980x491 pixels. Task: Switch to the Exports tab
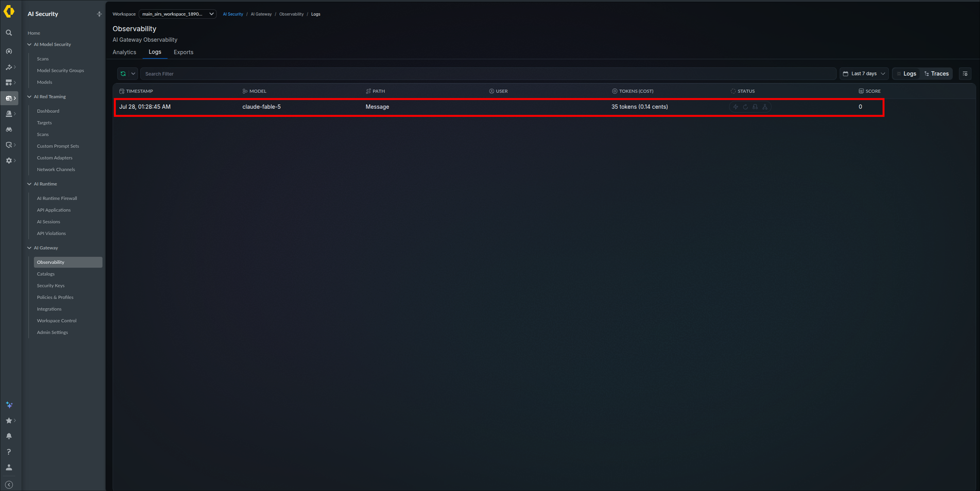[x=183, y=52]
